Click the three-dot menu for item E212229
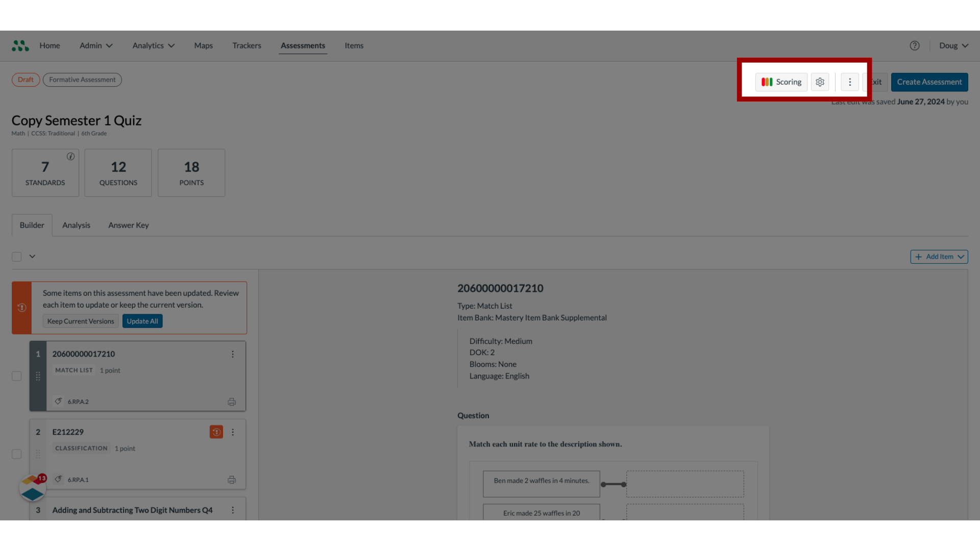 (x=234, y=432)
